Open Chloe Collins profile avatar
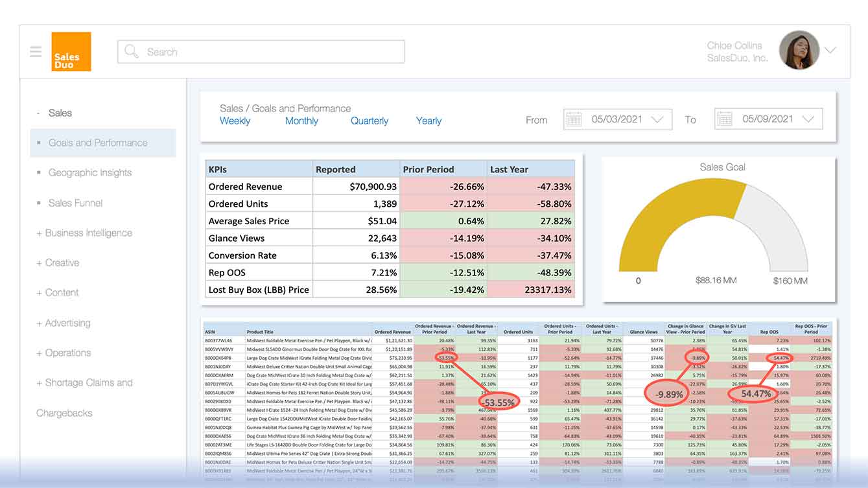 799,50
